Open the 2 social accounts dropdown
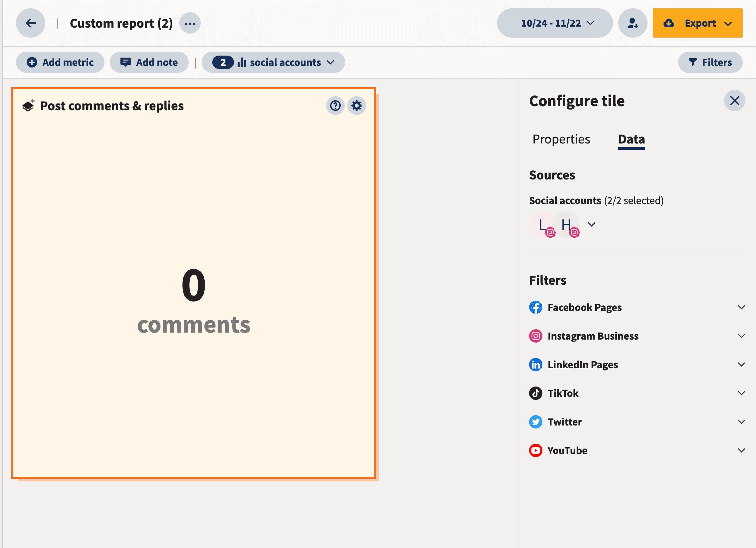Viewport: 756px width, 548px height. [x=273, y=62]
